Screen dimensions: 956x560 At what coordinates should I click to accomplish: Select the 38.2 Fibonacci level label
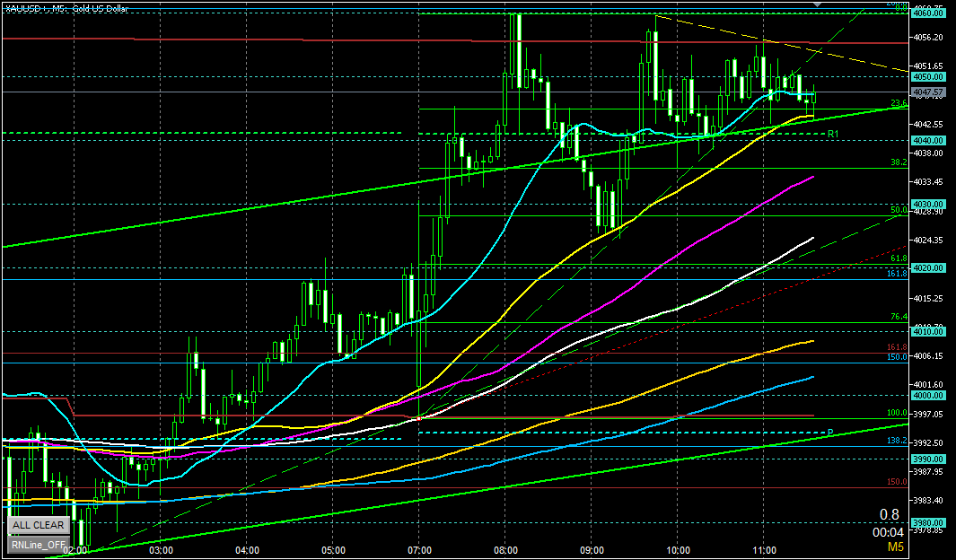895,162
